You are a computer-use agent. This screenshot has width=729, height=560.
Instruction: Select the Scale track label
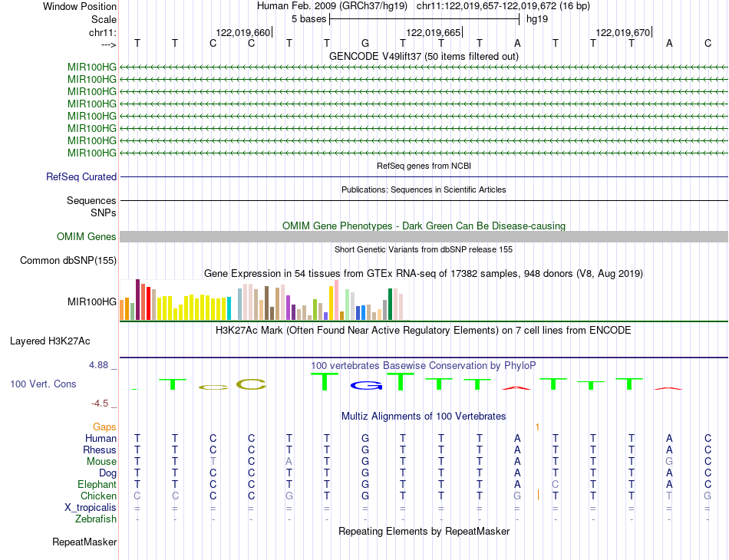pyautogui.click(x=104, y=19)
